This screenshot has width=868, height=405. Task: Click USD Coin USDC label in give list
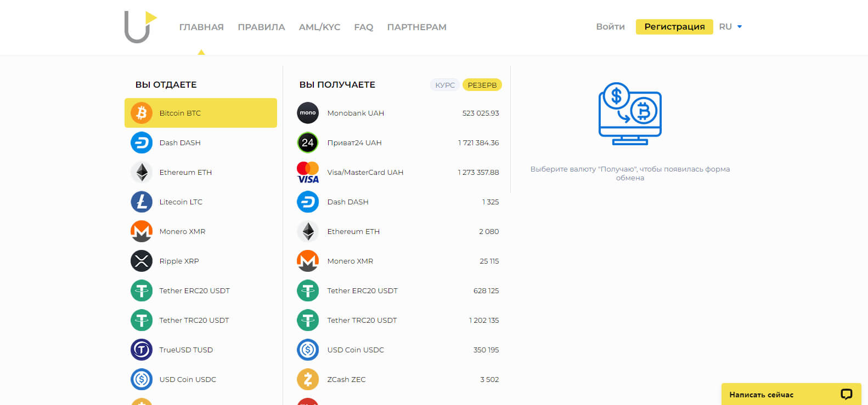coord(188,379)
